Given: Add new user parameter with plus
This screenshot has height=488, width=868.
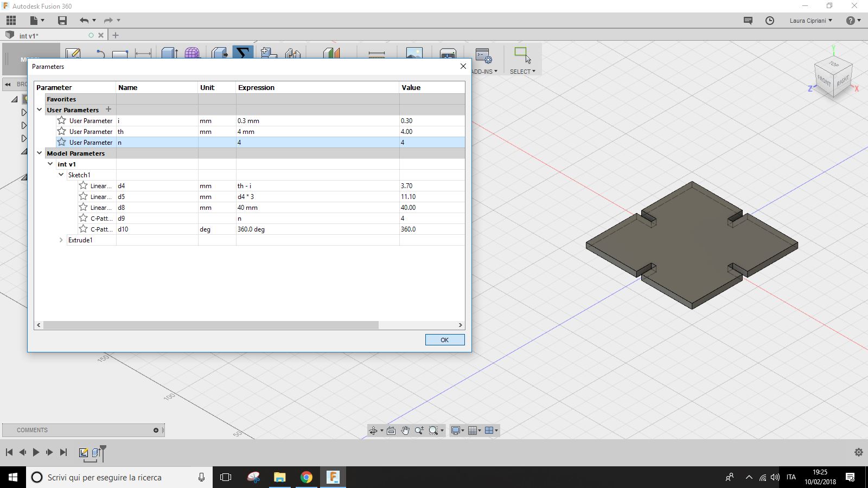Looking at the screenshot, I should pos(108,110).
